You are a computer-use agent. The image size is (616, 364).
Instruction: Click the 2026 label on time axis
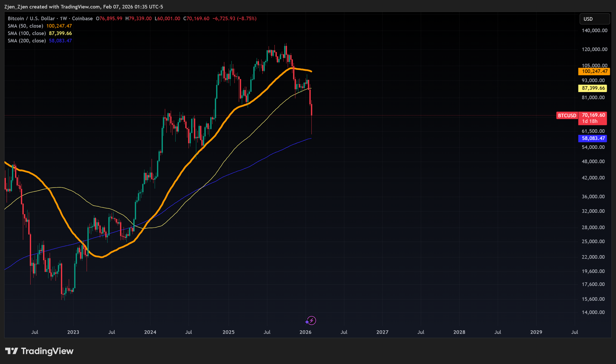click(305, 332)
